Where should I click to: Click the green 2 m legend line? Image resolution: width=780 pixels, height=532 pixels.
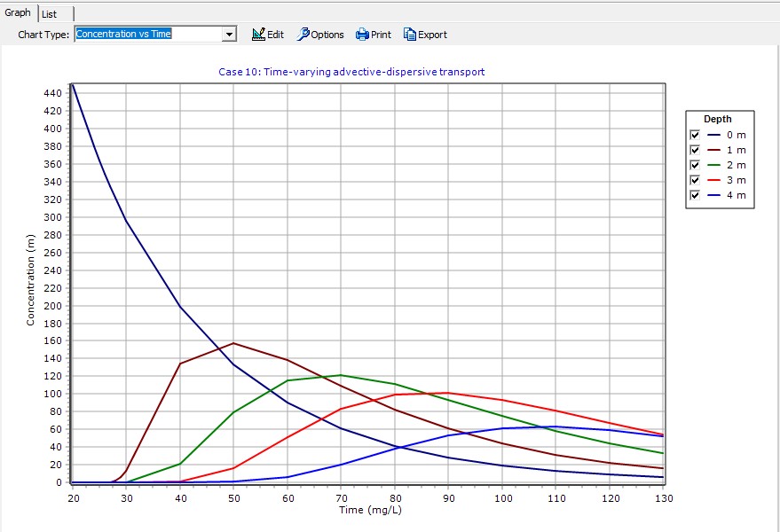[713, 165]
